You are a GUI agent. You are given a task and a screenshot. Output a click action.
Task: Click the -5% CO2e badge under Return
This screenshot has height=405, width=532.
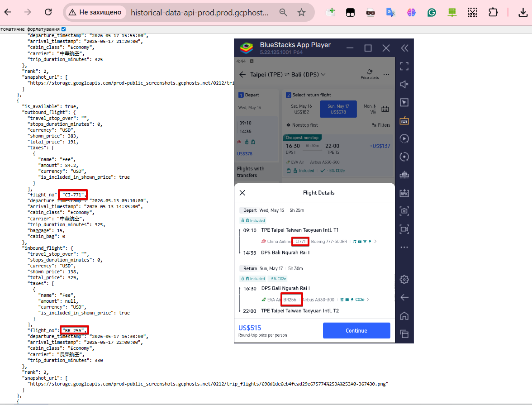[278, 279]
